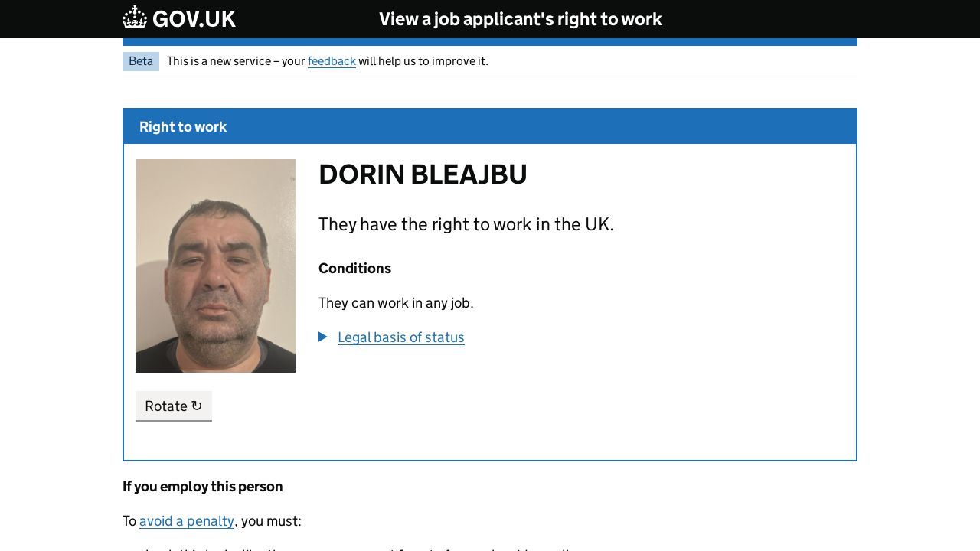Expand the disclosure triangle beside Legal basis

[323, 337]
